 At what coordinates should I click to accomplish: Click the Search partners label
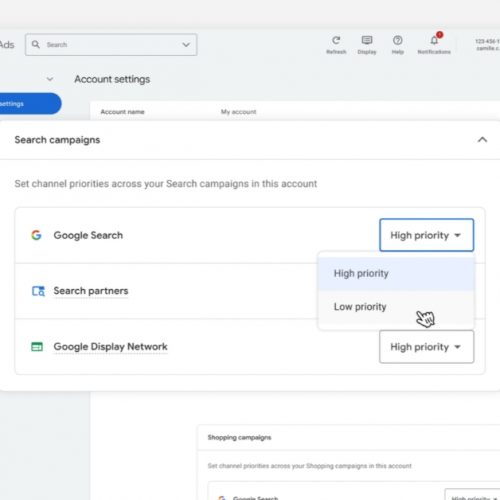91,291
